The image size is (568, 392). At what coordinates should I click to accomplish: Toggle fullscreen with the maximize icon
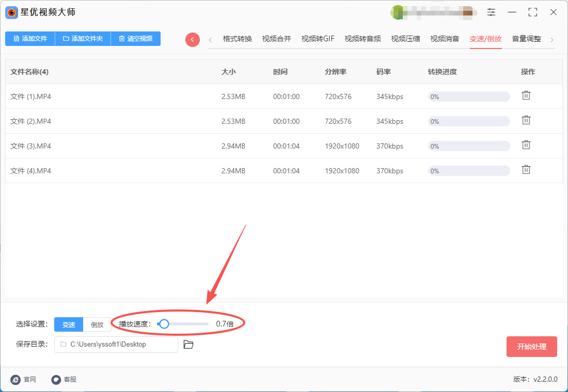(533, 12)
